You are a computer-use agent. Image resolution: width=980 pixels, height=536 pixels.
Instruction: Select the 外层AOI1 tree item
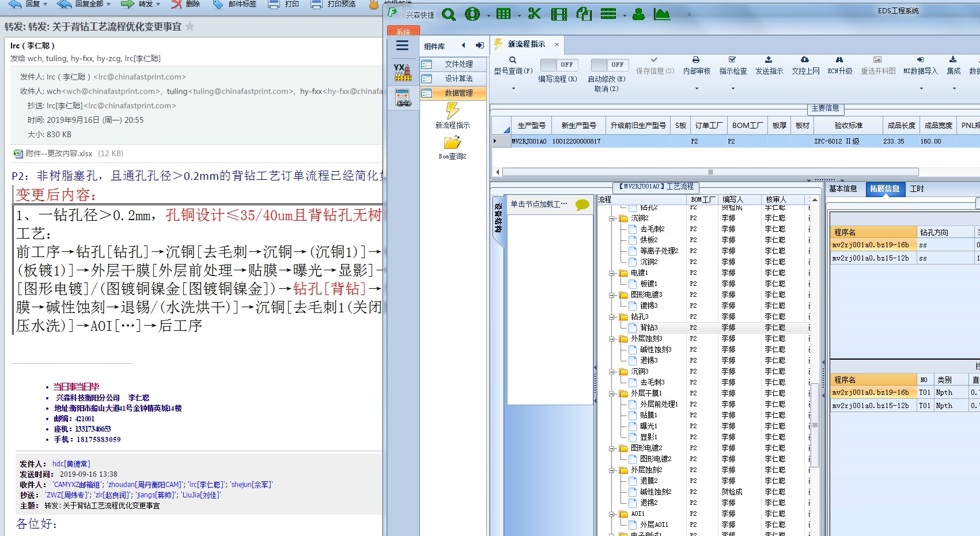[x=654, y=524]
